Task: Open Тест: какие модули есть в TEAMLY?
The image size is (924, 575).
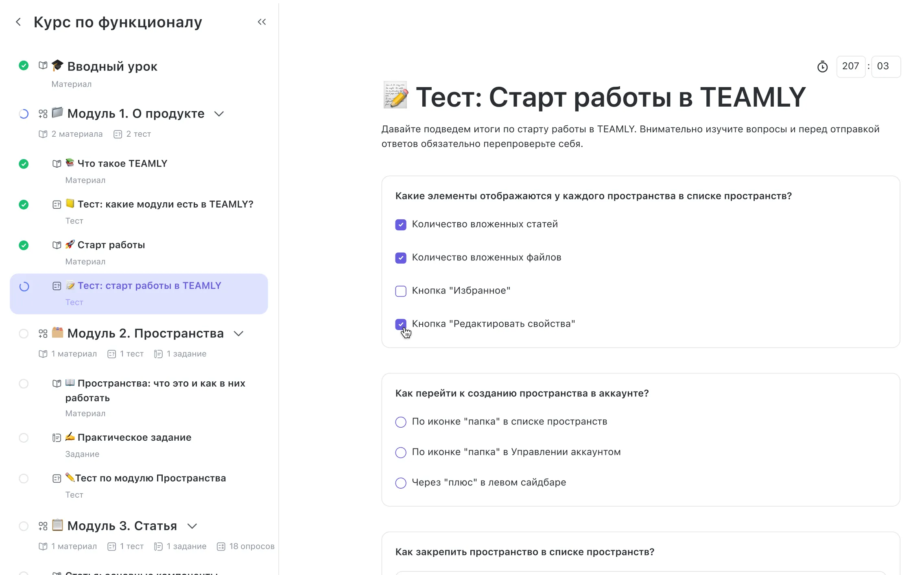Action: coord(165,204)
